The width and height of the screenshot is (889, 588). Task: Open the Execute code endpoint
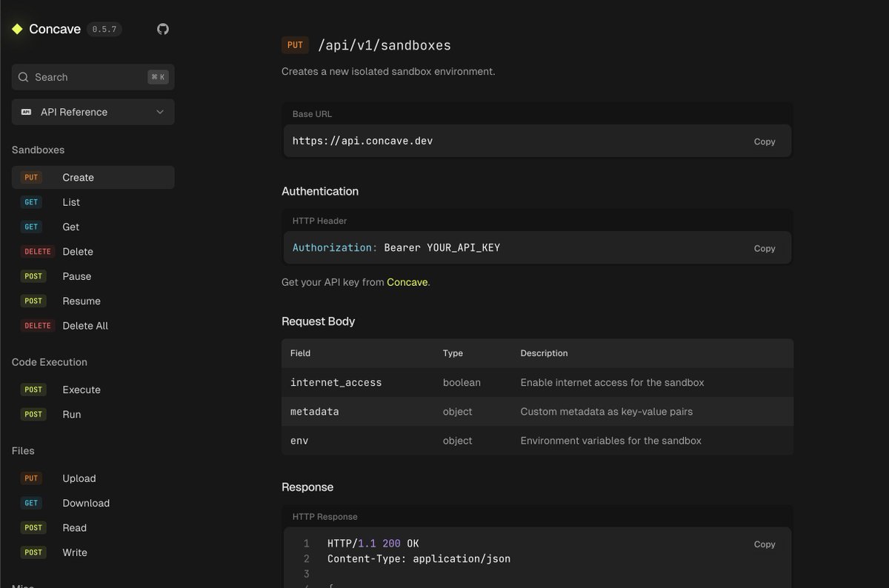point(93,390)
